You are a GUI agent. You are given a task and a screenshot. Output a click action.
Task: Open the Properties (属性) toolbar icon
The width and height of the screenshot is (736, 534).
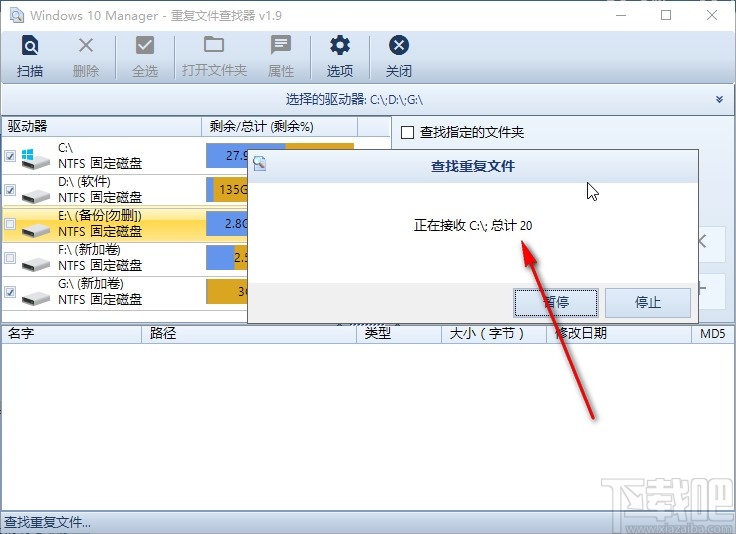[281, 56]
